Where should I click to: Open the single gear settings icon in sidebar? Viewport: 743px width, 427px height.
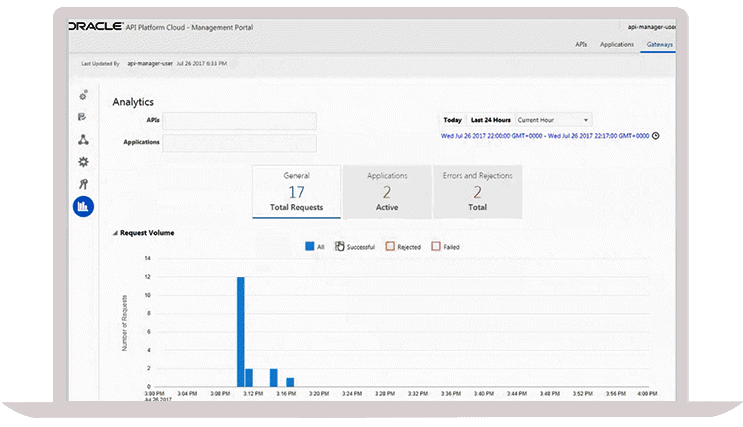point(83,162)
